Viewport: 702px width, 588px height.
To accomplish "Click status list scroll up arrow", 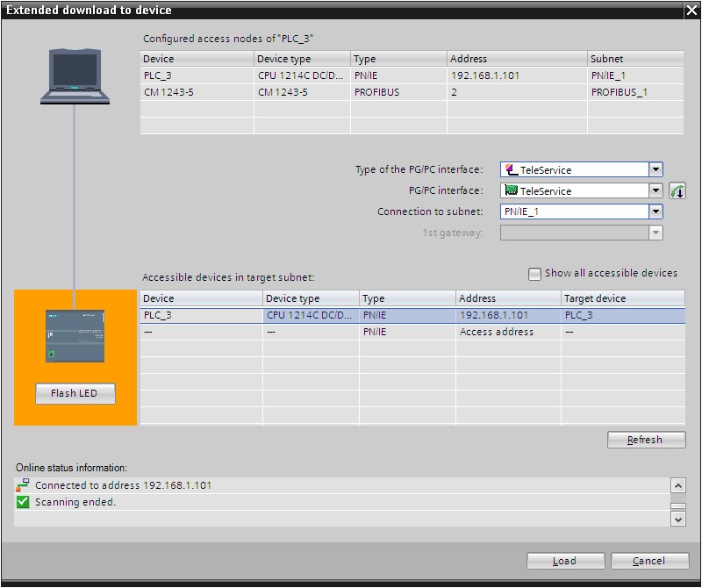I will (678, 485).
